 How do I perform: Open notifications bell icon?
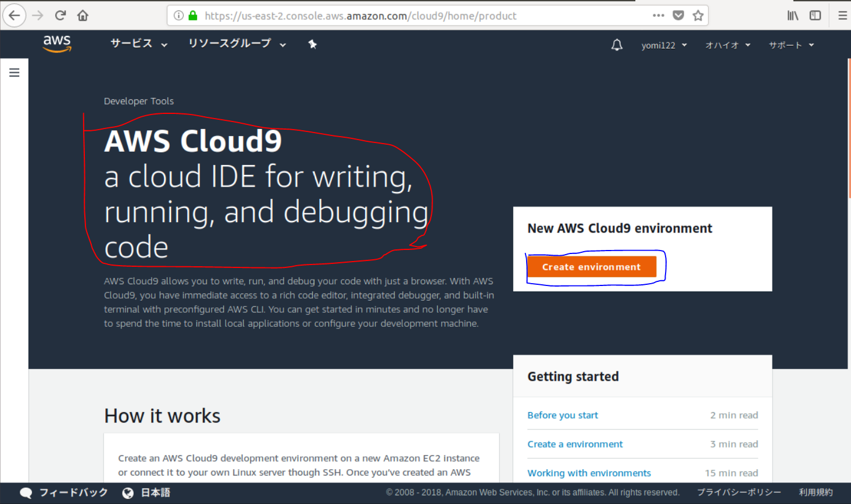[617, 45]
